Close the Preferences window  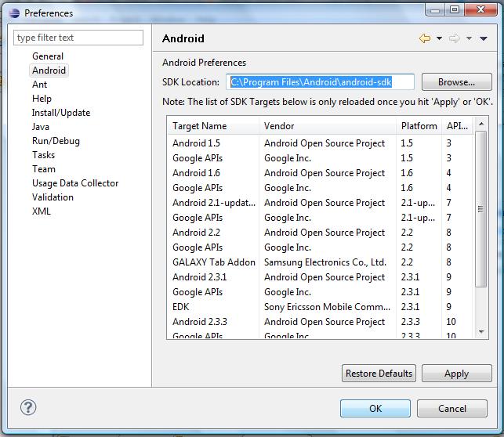click(480, 10)
